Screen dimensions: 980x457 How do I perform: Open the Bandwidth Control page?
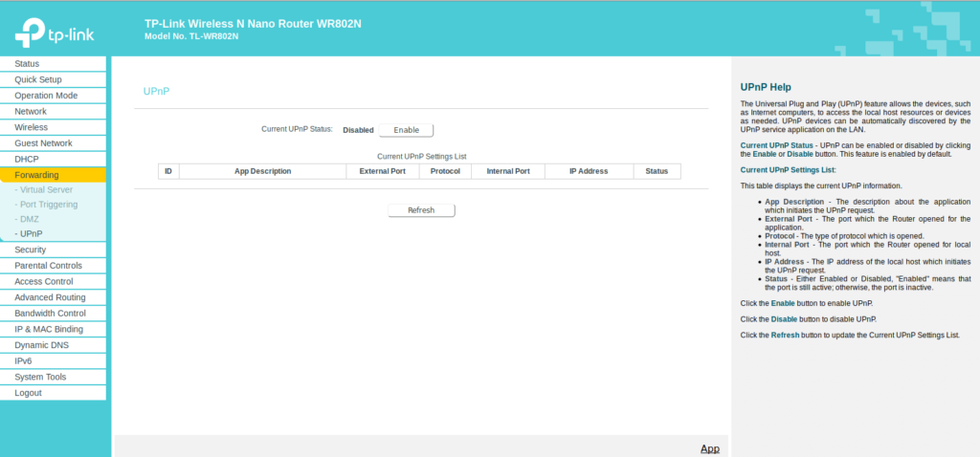tap(50, 313)
